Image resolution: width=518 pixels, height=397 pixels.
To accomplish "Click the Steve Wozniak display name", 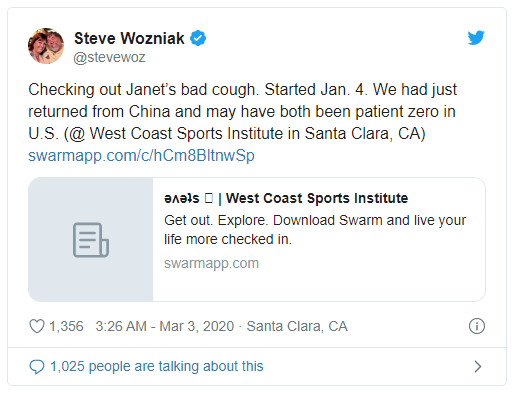I will pyautogui.click(x=129, y=38).
